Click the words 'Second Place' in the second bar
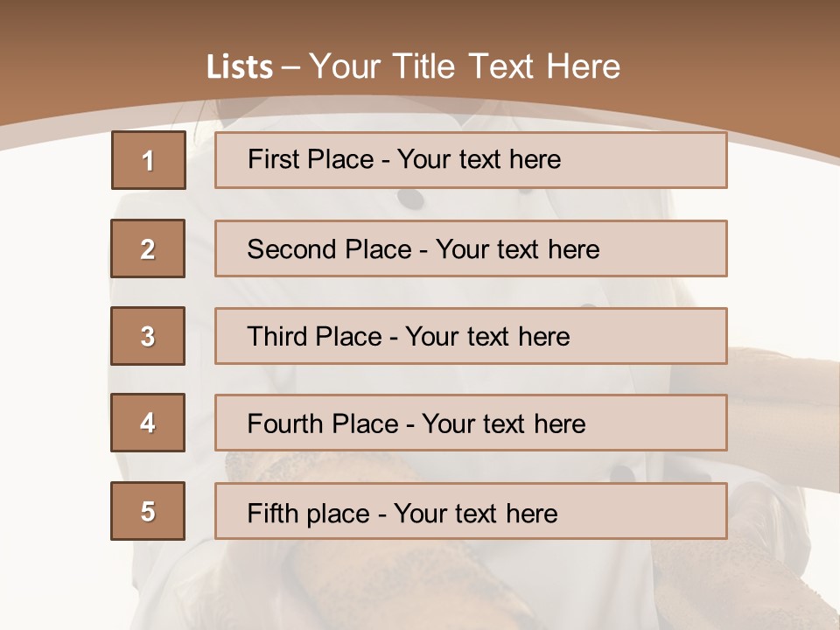 (x=329, y=249)
